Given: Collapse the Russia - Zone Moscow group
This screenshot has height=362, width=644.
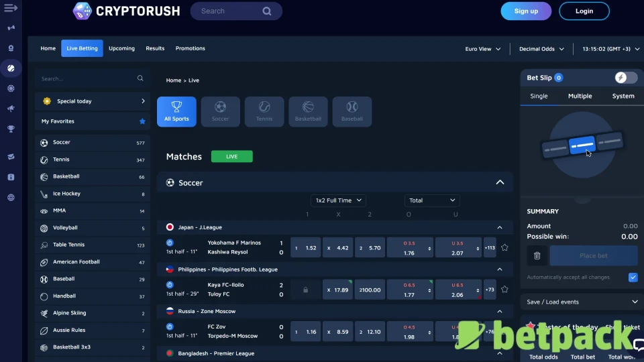Looking at the screenshot, I should (x=500, y=312).
